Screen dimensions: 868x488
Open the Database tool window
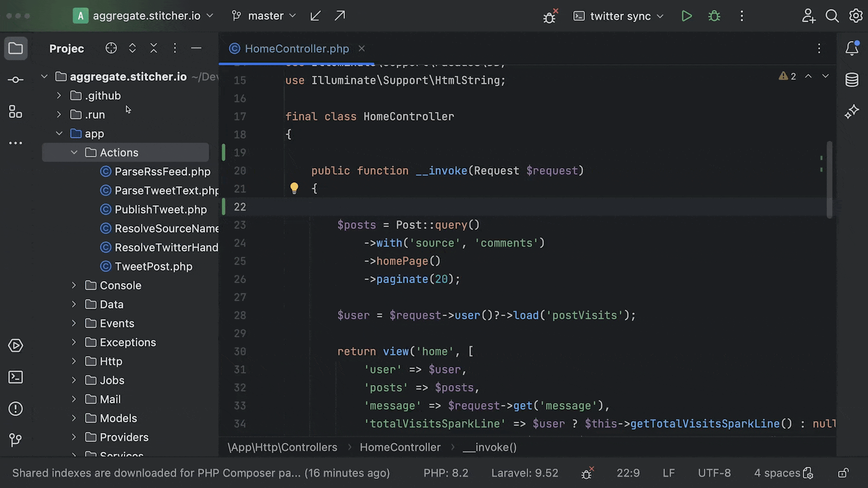point(852,80)
